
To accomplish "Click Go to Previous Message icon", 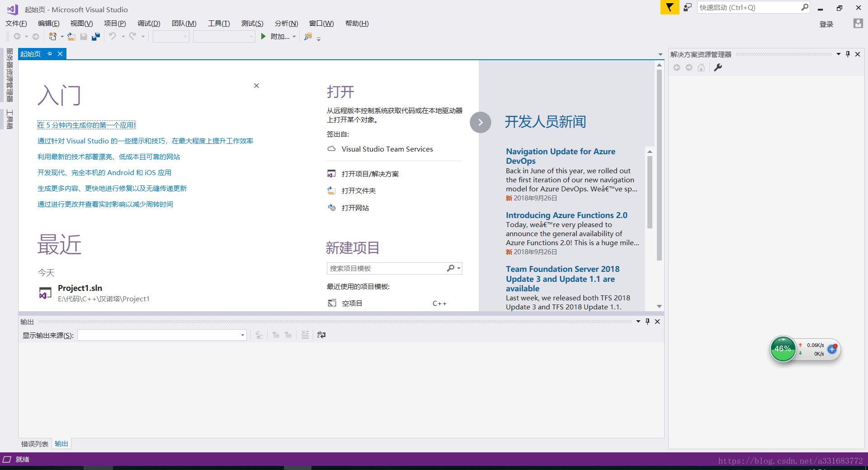I will tap(276, 335).
